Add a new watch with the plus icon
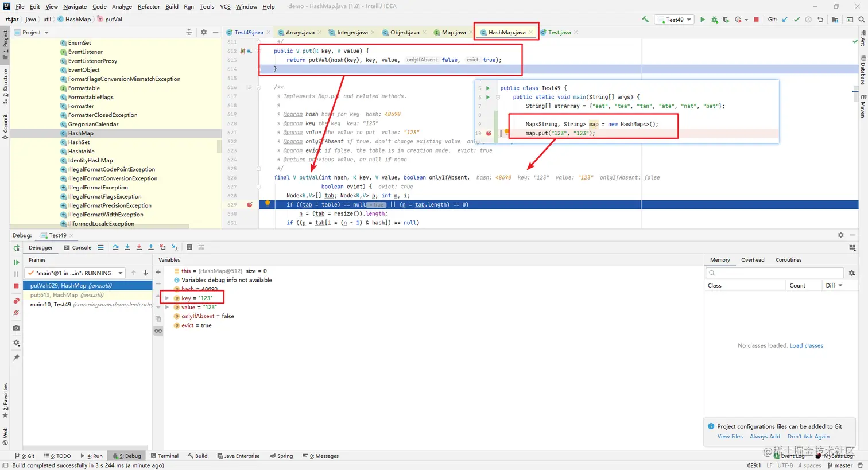This screenshot has width=868, height=470. tap(158, 272)
